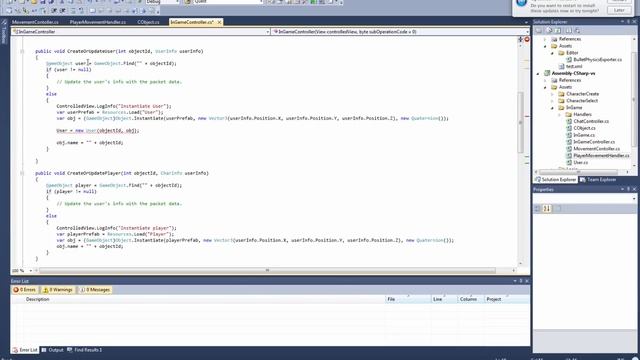Click the code editor horizontal scrollbar
Viewport: 640px width, 360px height.
pos(267,271)
